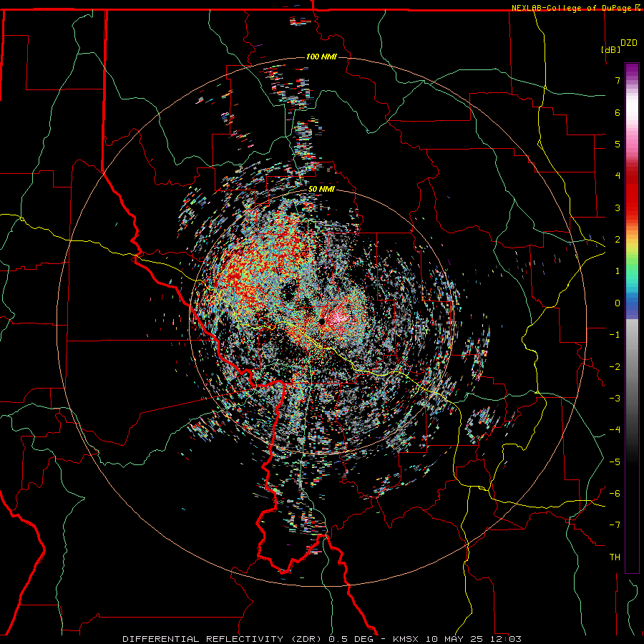644x644 pixels.
Task: Click the [dB] unit label
Action: (x=611, y=49)
